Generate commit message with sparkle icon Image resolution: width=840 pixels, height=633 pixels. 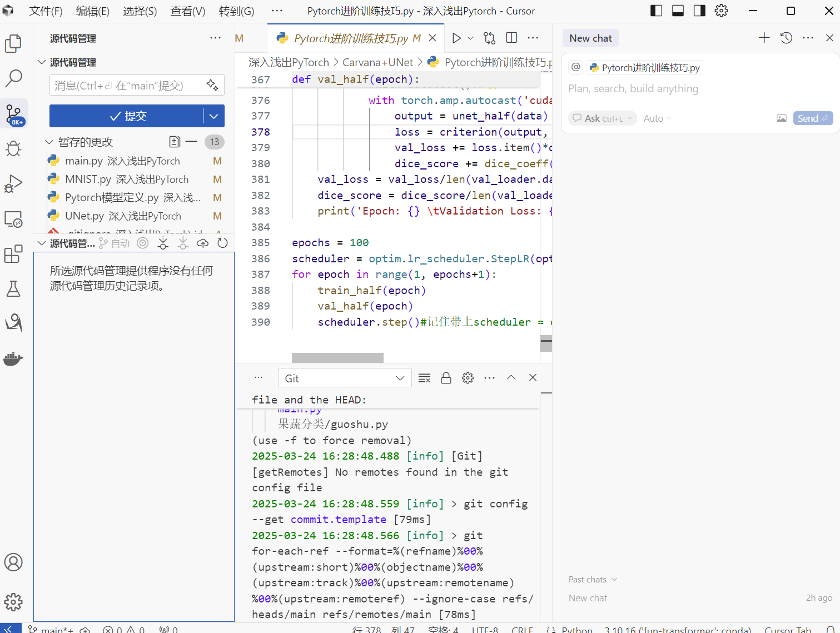pos(212,85)
